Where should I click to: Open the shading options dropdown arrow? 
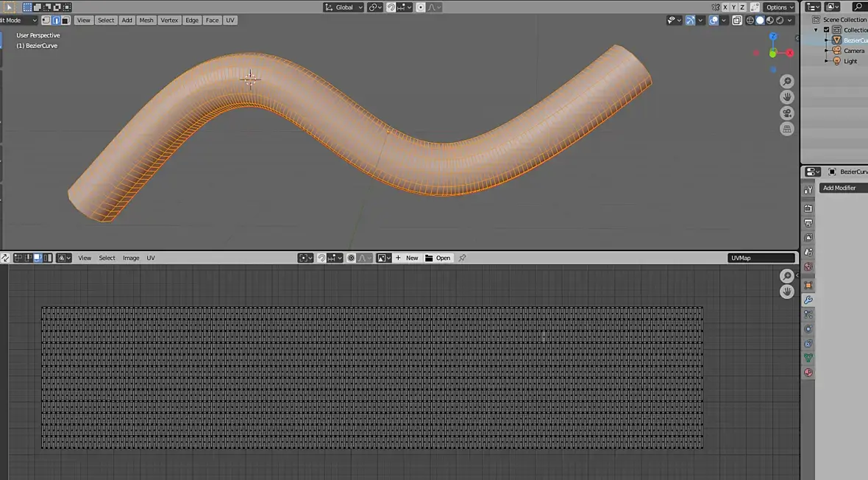coord(790,20)
